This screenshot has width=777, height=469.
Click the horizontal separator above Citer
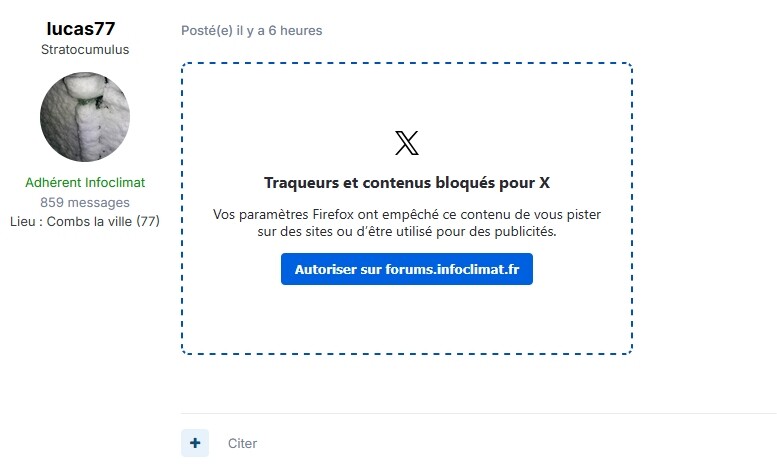pyautogui.click(x=479, y=413)
